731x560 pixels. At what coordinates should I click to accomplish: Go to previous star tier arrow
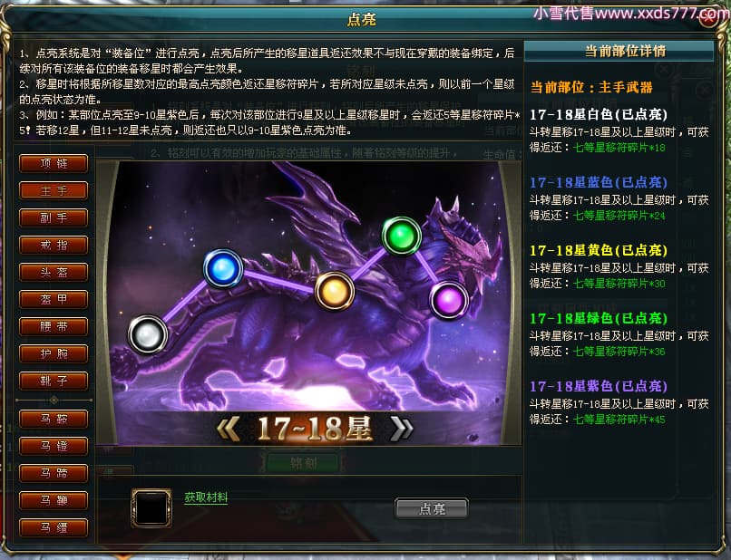[229, 429]
